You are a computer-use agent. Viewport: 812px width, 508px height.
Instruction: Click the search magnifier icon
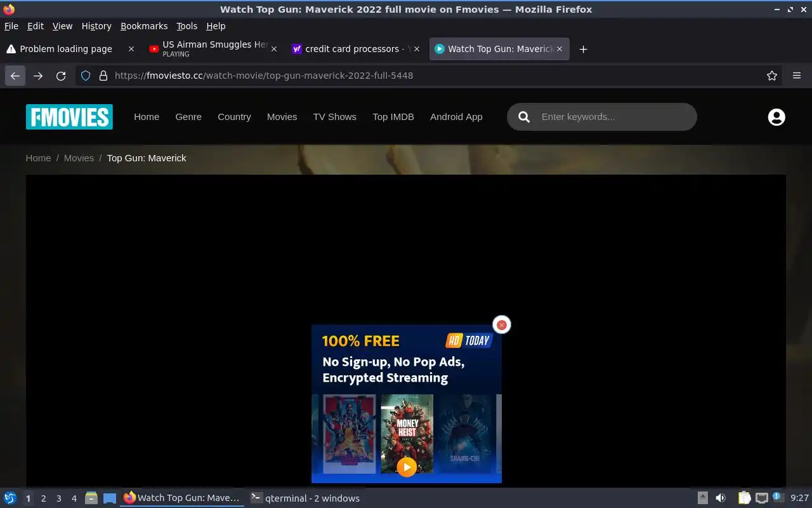[524, 117]
